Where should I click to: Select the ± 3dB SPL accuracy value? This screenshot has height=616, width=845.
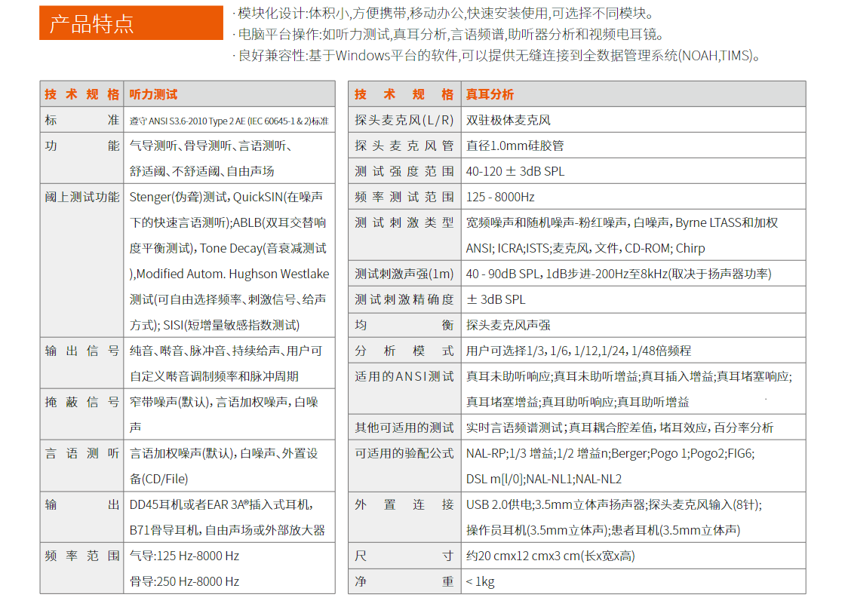point(496,299)
